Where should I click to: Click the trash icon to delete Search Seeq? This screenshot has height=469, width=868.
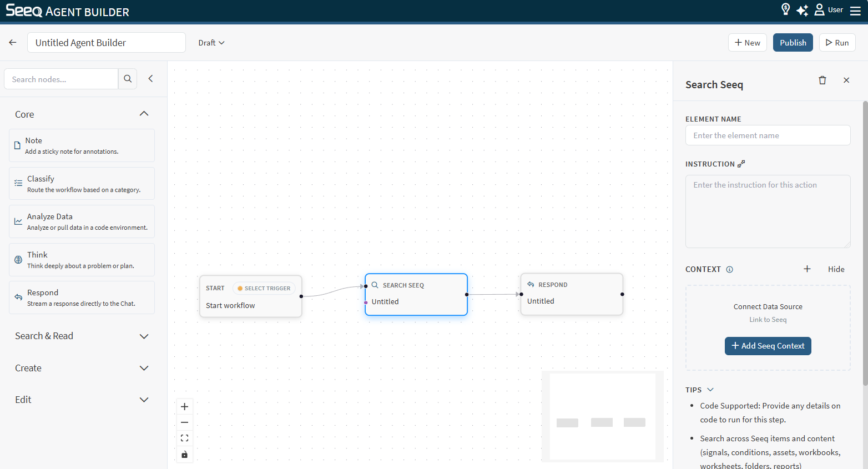click(x=822, y=80)
